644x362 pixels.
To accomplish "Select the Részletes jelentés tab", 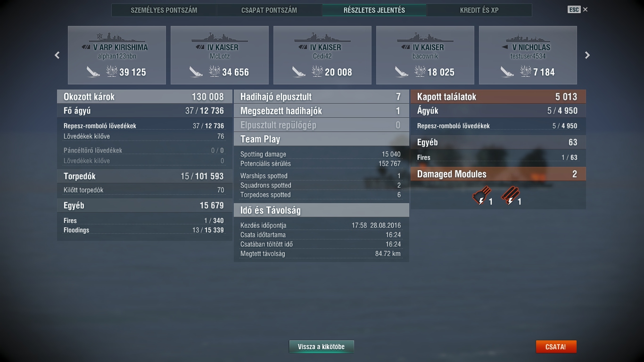I will tap(374, 10).
